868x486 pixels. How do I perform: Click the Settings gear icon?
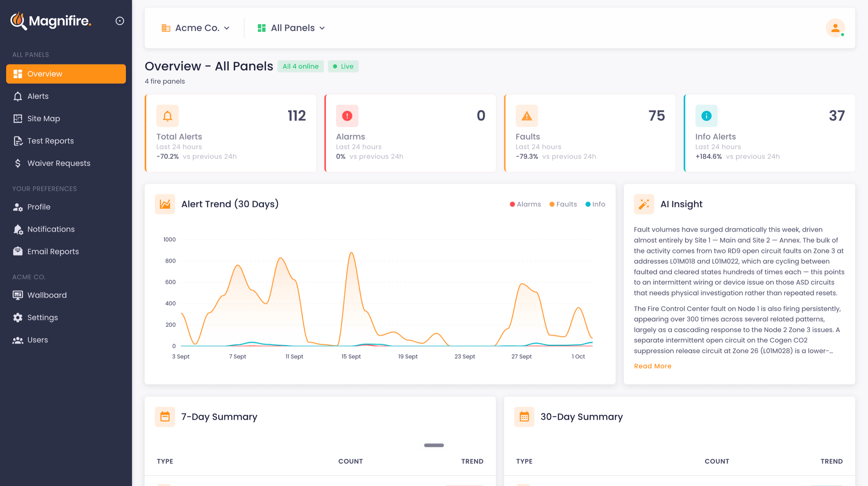(18, 318)
